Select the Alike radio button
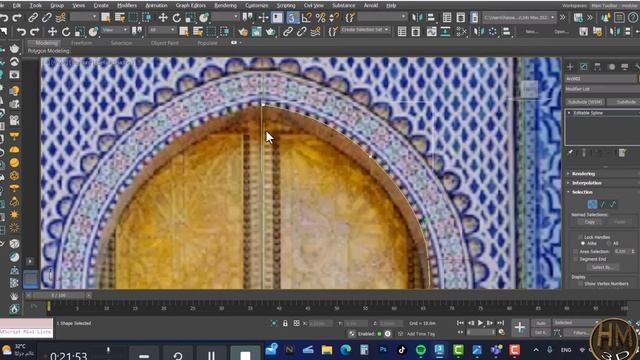The image size is (640, 360). pos(583,243)
